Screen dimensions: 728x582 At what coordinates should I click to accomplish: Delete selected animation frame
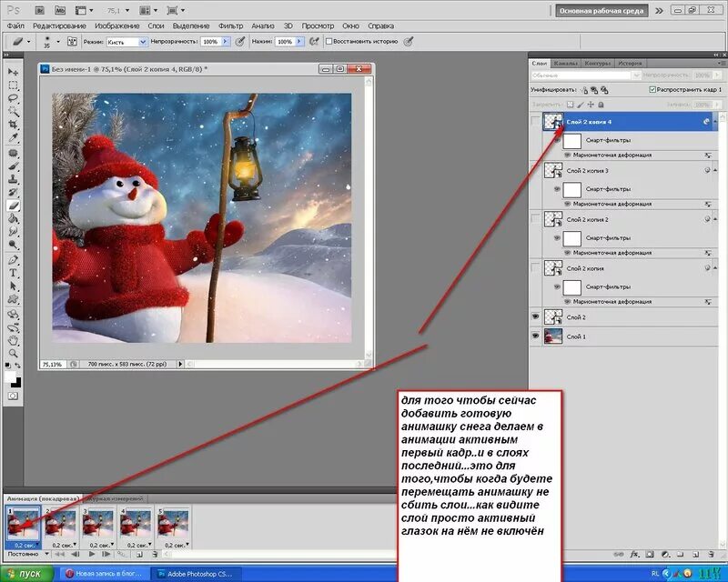[x=155, y=554]
